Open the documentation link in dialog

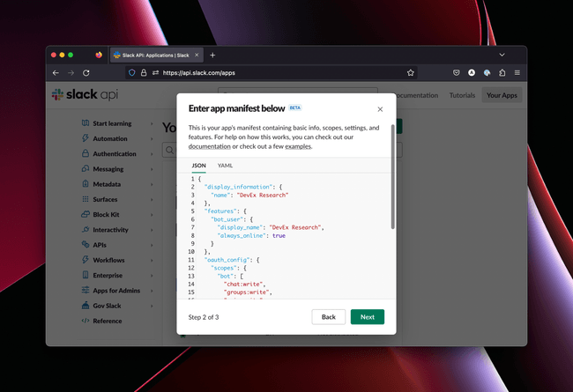tap(210, 146)
